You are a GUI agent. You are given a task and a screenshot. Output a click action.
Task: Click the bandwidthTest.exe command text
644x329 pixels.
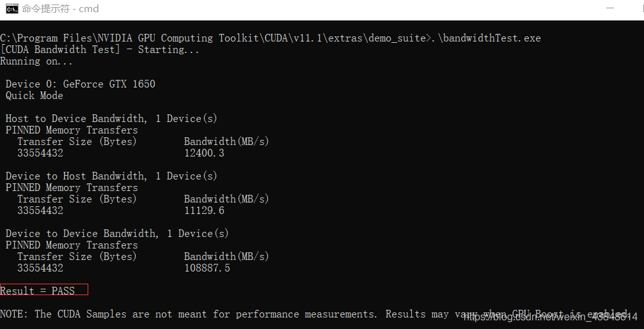487,38
